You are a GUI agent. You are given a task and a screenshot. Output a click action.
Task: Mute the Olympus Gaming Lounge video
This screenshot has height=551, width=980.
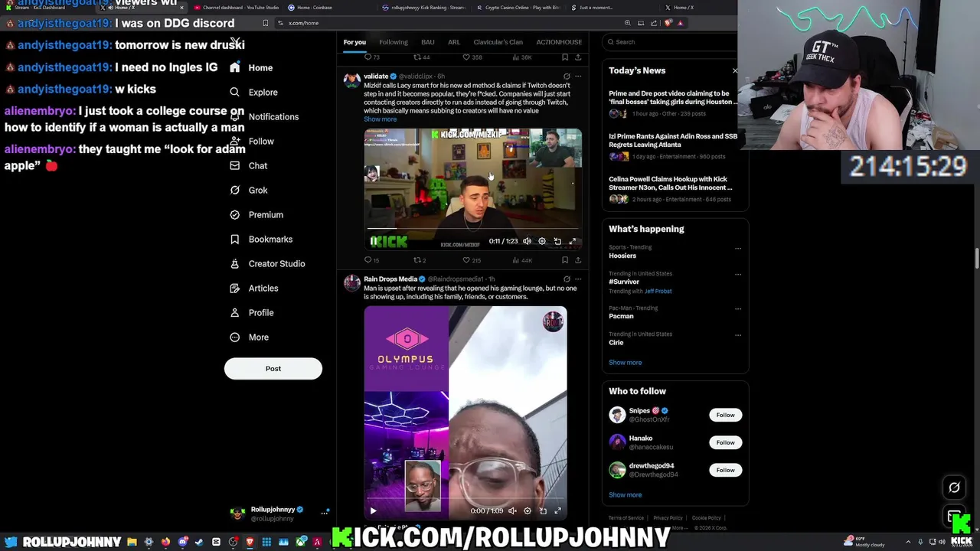512,510
